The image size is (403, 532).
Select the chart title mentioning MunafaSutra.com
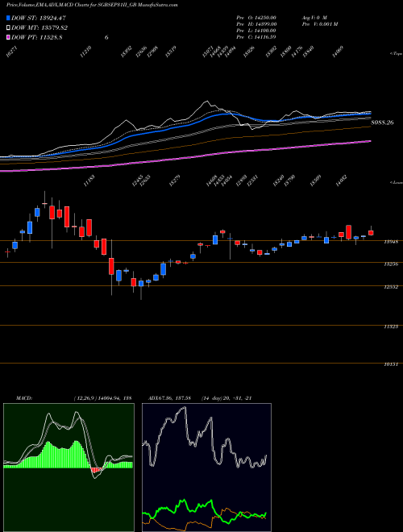pos(92,5)
